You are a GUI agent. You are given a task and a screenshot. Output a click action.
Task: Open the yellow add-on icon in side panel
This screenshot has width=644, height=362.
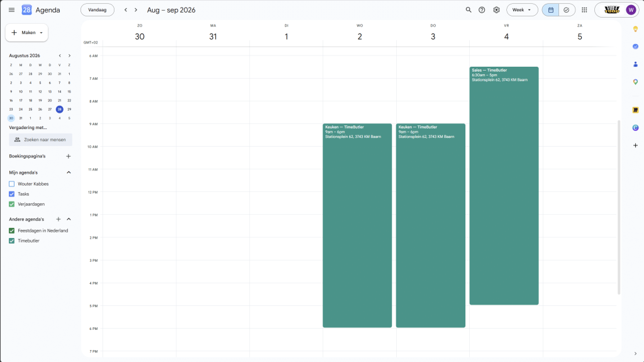pos(635,110)
